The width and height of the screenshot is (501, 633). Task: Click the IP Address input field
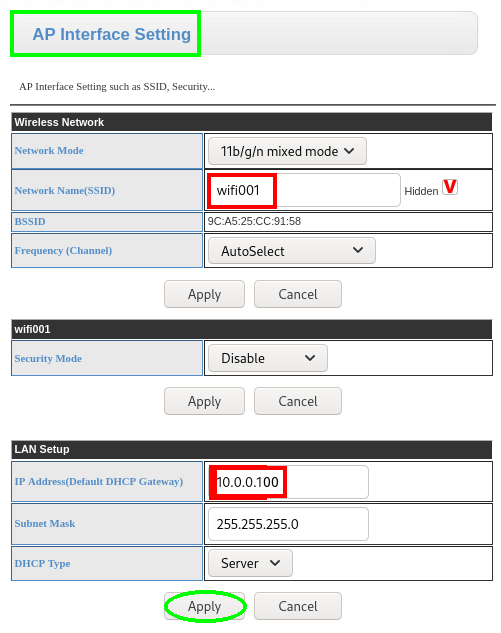(x=288, y=482)
